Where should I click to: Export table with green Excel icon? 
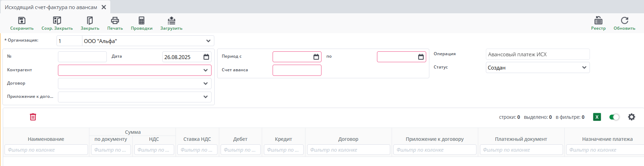(597, 117)
